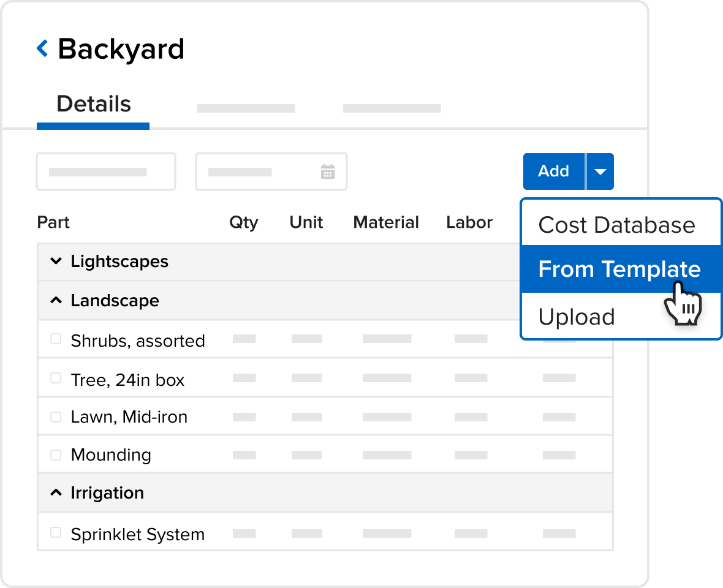Image resolution: width=723 pixels, height=588 pixels.
Task: Click the Backyard page title
Action: click(x=121, y=49)
